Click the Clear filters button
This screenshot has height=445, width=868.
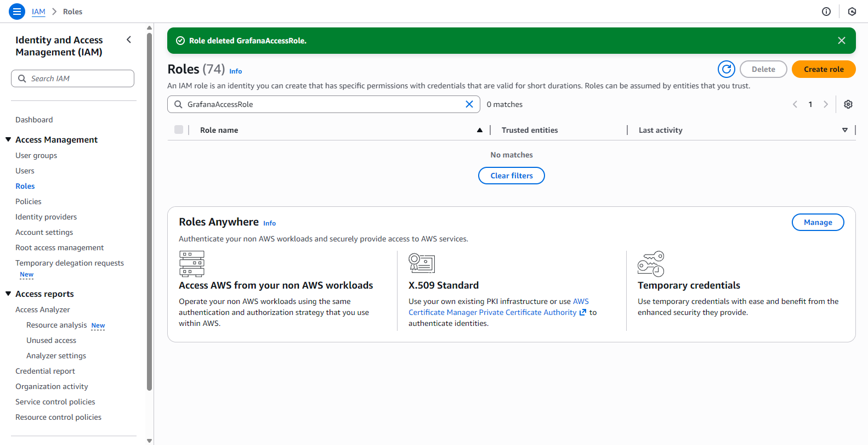[512, 176]
